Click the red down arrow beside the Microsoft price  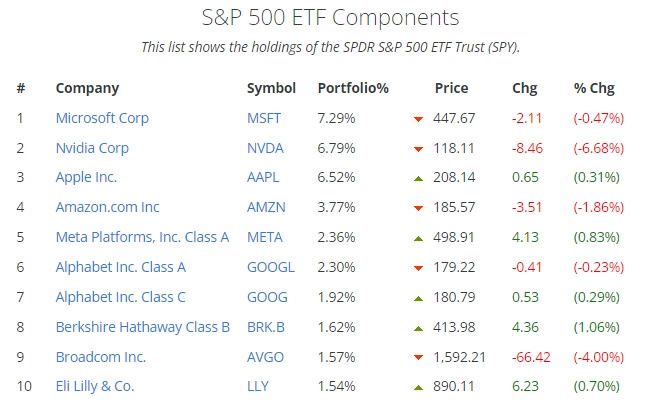[x=418, y=119]
